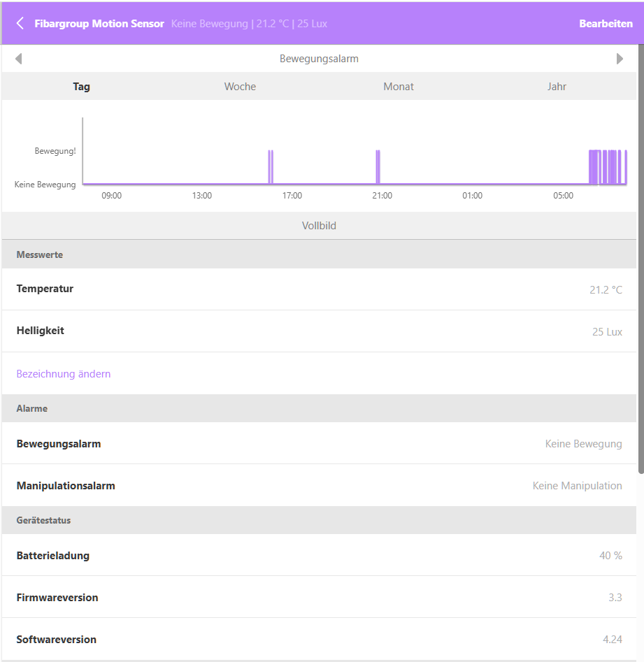
Task: Show previous chart with left arrow
Action: (x=18, y=59)
